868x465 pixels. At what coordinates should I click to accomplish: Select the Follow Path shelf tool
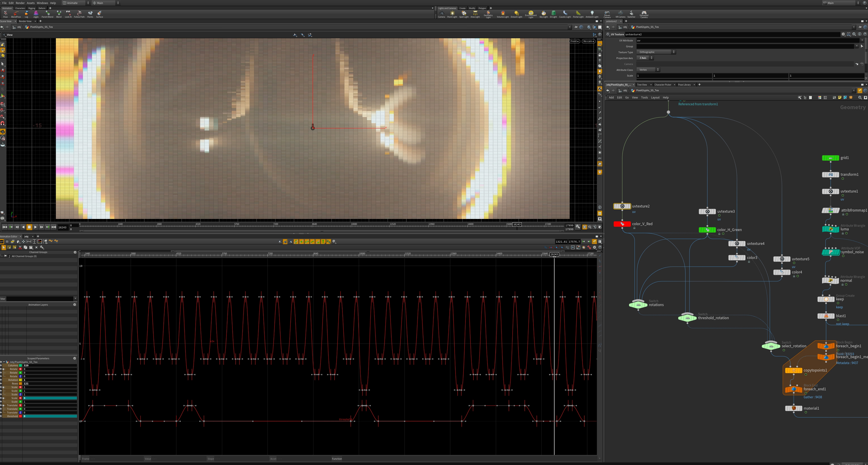coord(79,14)
